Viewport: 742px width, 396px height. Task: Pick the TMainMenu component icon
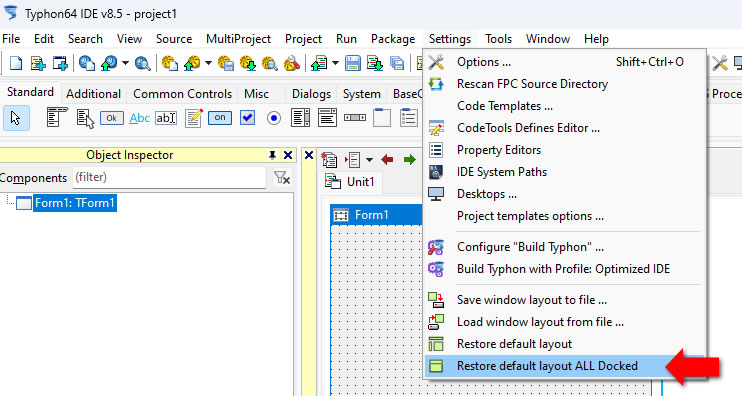tap(57, 118)
